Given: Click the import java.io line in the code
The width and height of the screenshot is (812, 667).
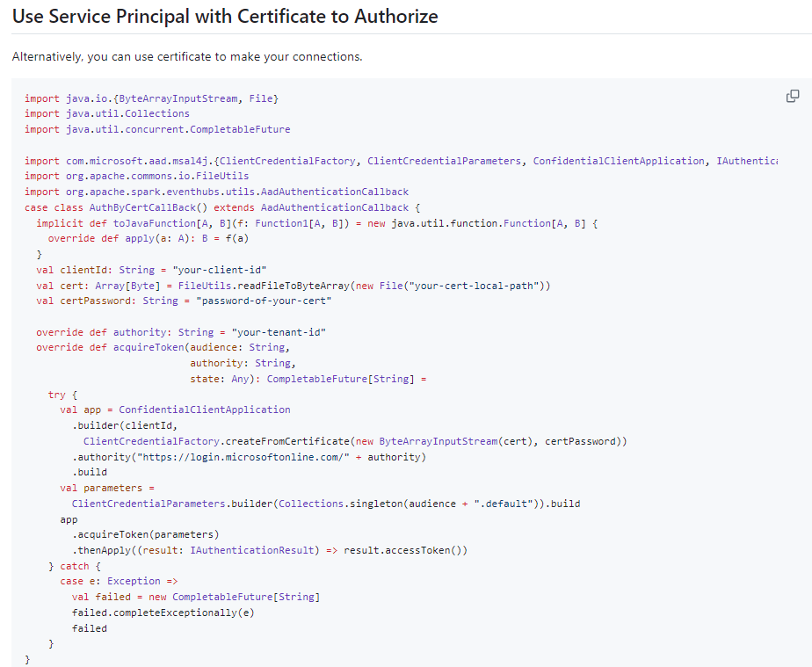Looking at the screenshot, I should pyautogui.click(x=154, y=98).
